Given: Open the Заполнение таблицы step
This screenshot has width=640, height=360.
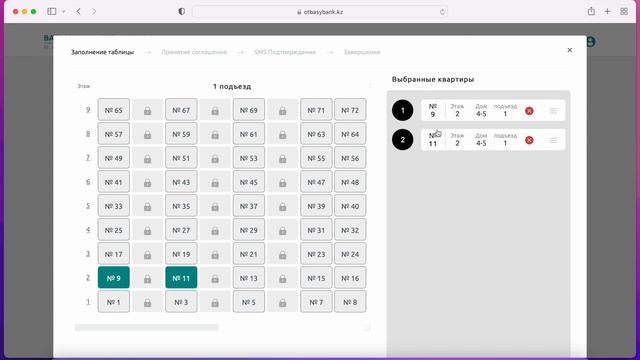Looking at the screenshot, I should (102, 52).
